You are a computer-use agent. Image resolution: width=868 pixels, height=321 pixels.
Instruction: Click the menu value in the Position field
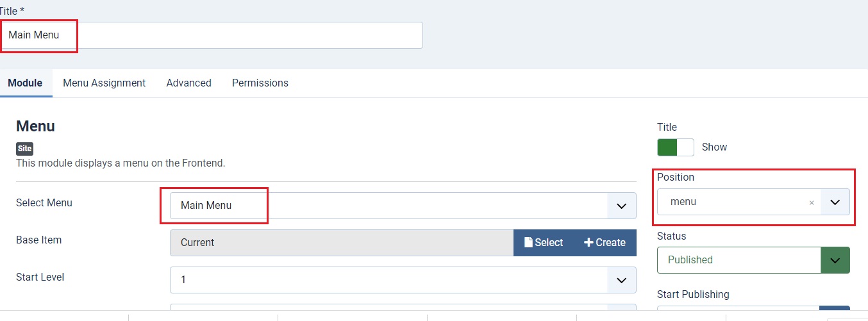coord(683,202)
